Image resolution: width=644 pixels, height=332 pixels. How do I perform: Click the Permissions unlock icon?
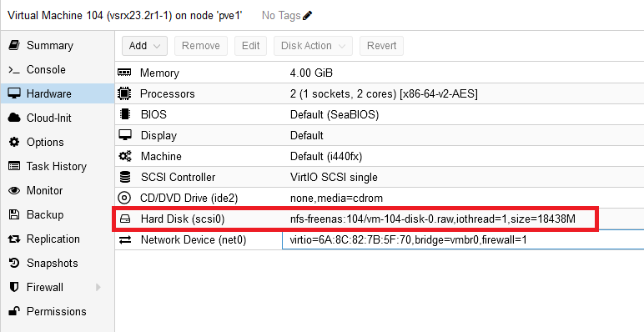14,311
